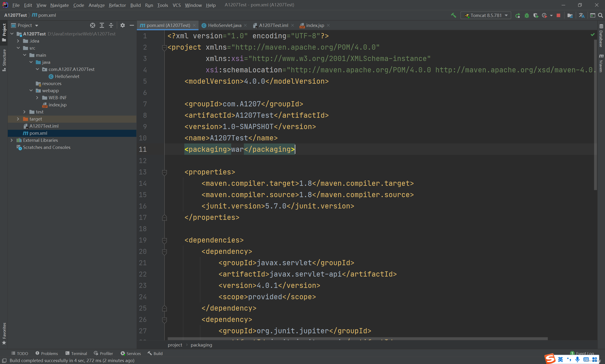Open the Project Structure dialog icon
The image size is (605, 364).
570,15
